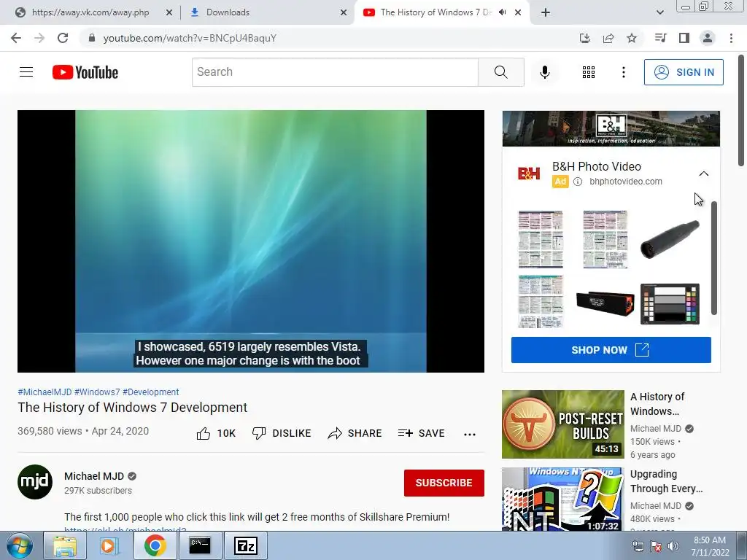Screen dimensions: 747x560
Task: Open Chrome profile avatar
Action: pos(708,38)
